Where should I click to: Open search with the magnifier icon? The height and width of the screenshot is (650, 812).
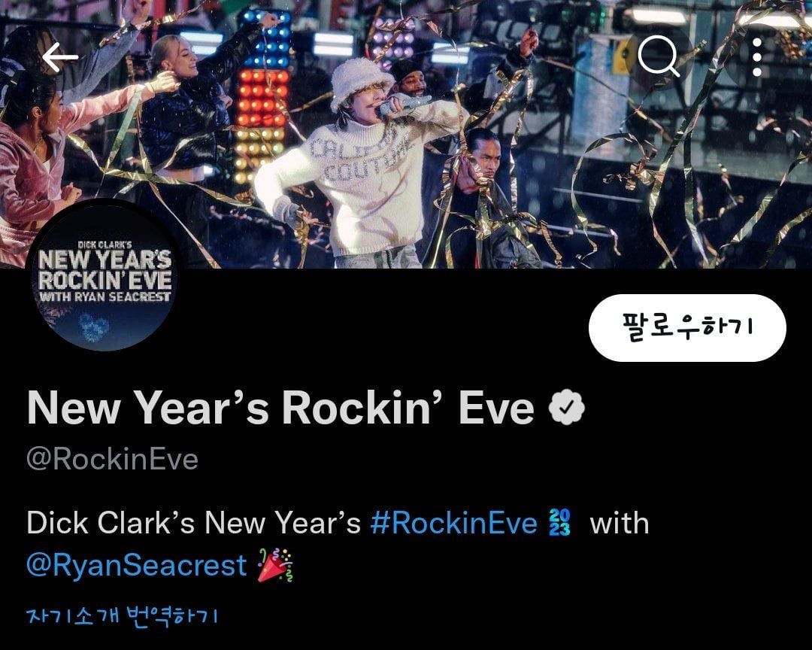click(659, 56)
